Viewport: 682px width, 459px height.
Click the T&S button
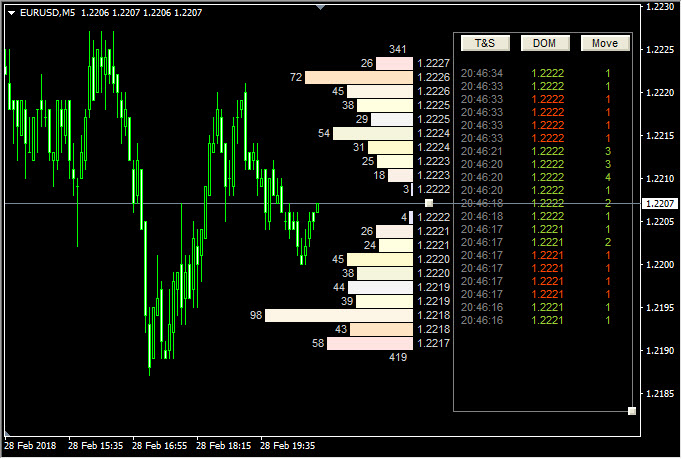tap(485, 43)
